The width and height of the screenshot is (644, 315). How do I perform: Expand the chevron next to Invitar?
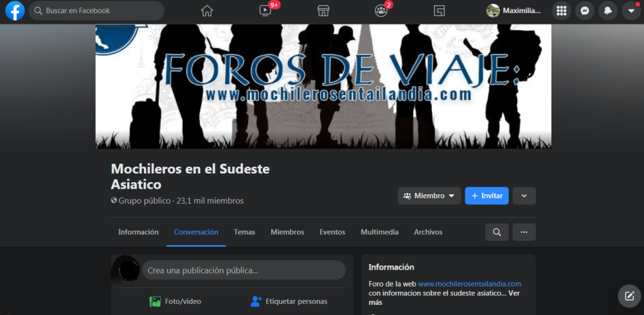pos(524,196)
